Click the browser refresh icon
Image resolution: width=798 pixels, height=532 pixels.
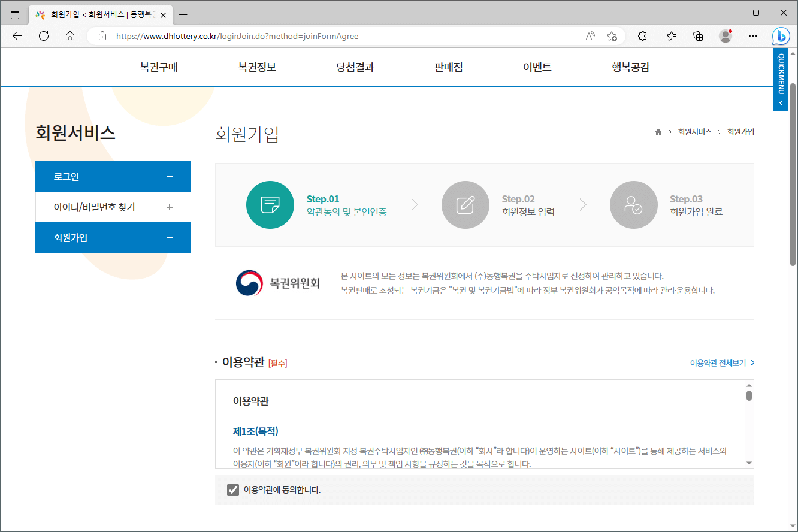43,36
